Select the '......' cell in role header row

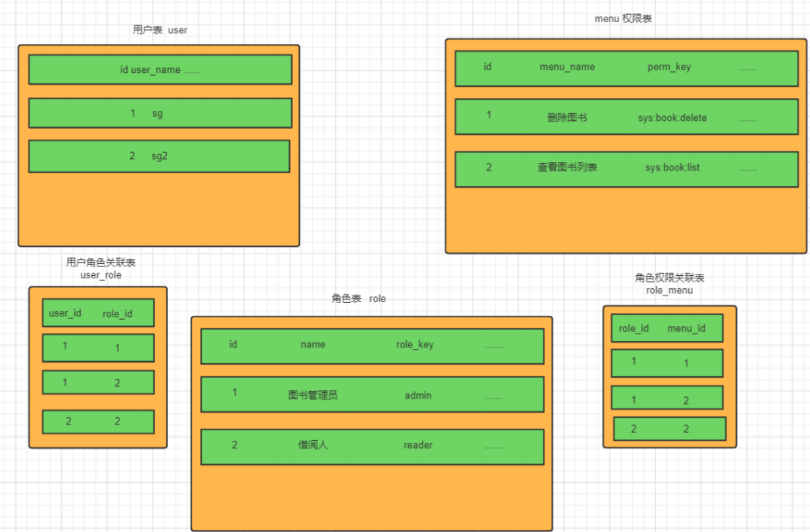[x=493, y=347]
